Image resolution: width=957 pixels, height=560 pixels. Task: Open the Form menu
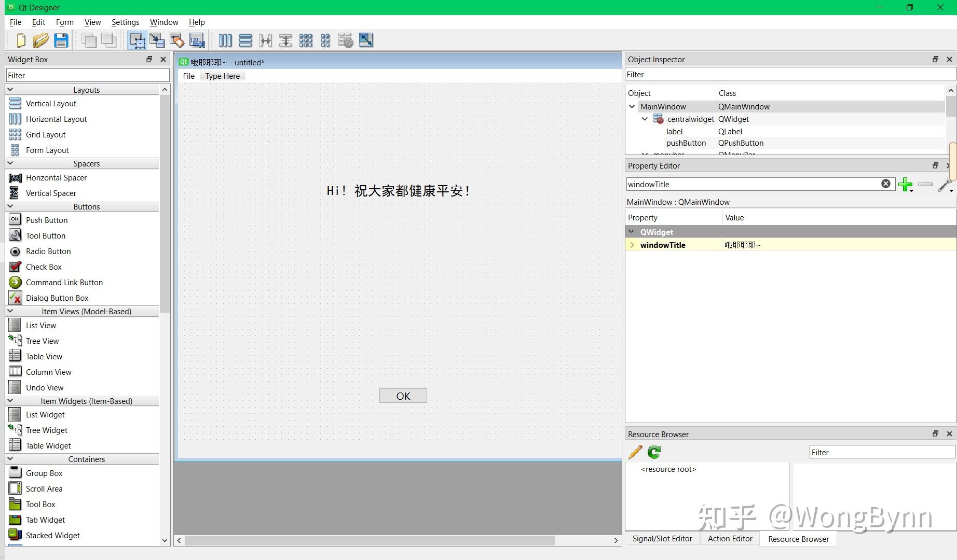coord(64,22)
